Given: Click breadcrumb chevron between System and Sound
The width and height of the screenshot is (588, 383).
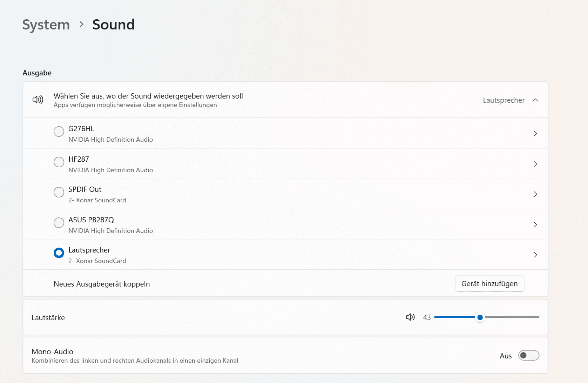Looking at the screenshot, I should click(81, 25).
